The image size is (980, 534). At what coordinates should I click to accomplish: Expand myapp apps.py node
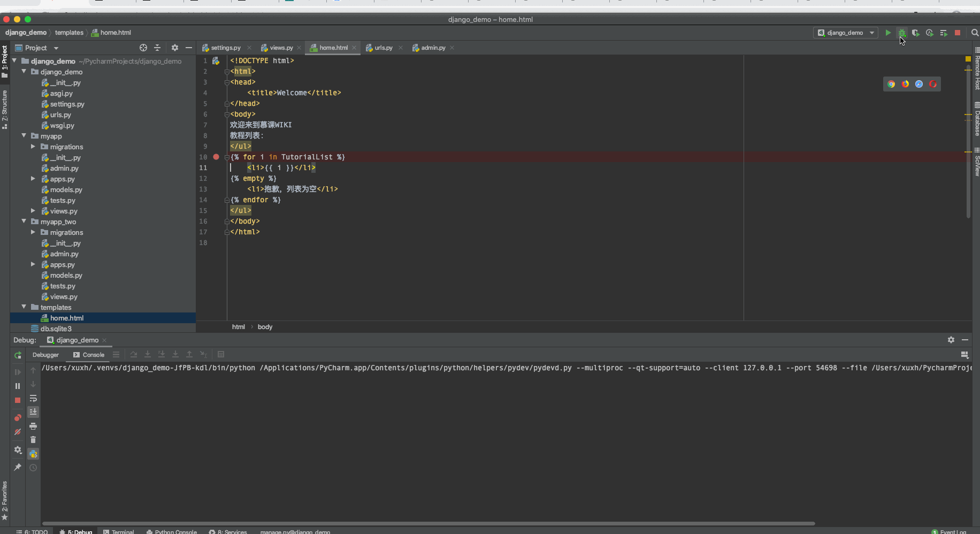pos(33,179)
